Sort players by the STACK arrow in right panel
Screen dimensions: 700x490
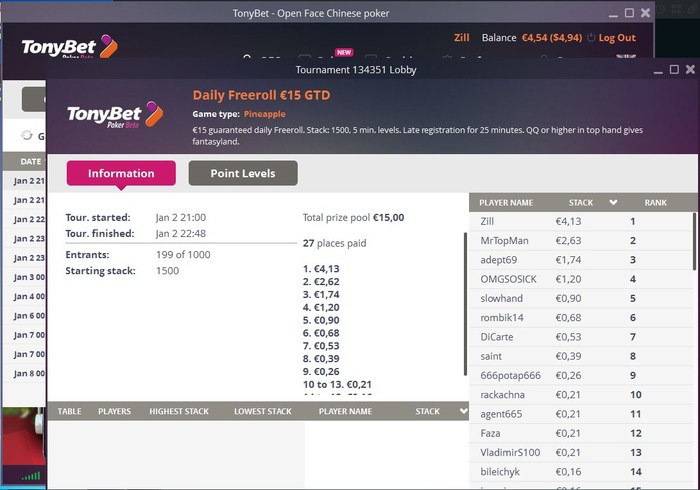pos(613,202)
